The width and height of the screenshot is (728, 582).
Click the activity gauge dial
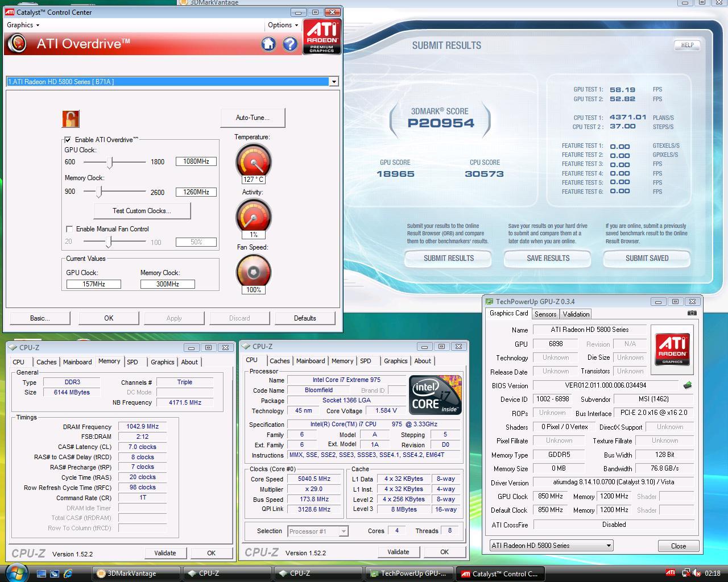[x=253, y=216]
